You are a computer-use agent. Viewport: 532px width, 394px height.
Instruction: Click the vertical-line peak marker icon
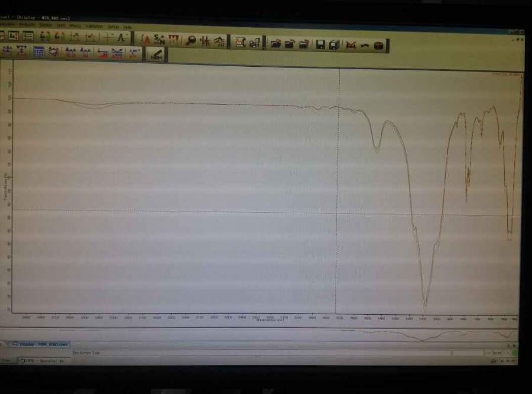click(205, 41)
